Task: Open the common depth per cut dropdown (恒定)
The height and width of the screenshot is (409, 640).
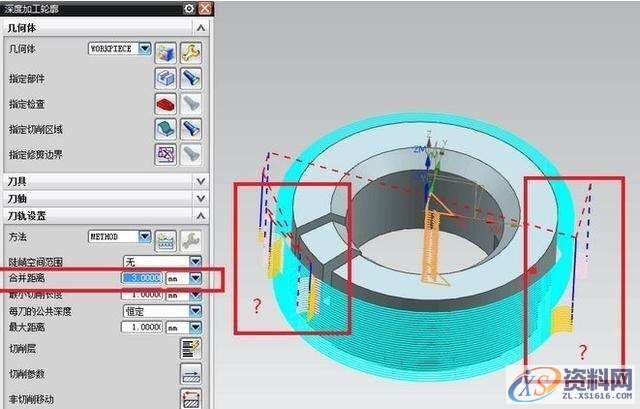Action: point(196,310)
